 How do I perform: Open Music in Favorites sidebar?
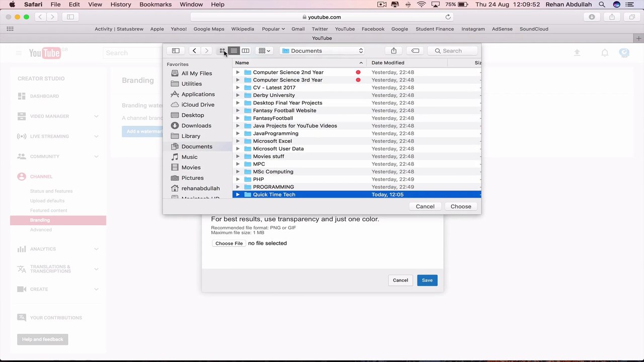(x=189, y=157)
